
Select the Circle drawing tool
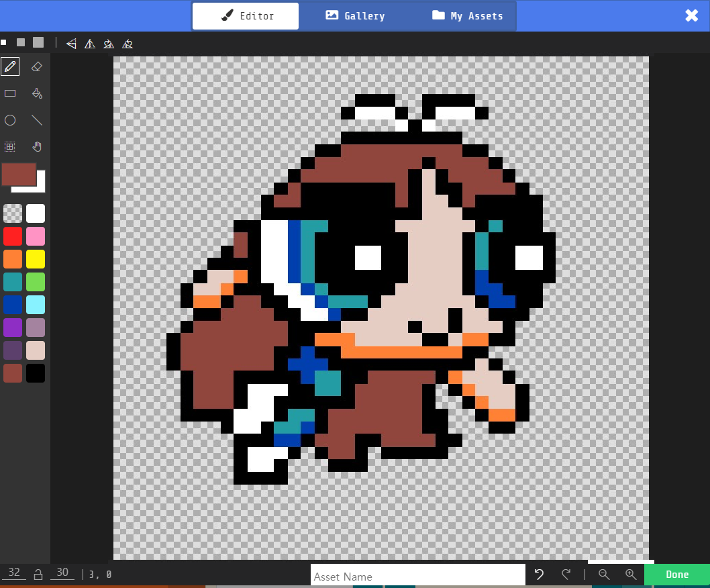tap(10, 120)
